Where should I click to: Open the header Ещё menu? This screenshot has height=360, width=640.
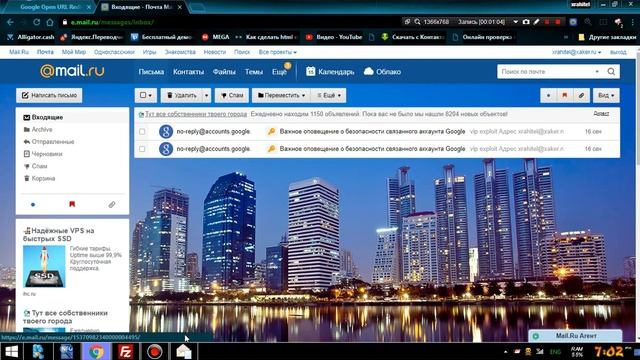point(279,71)
